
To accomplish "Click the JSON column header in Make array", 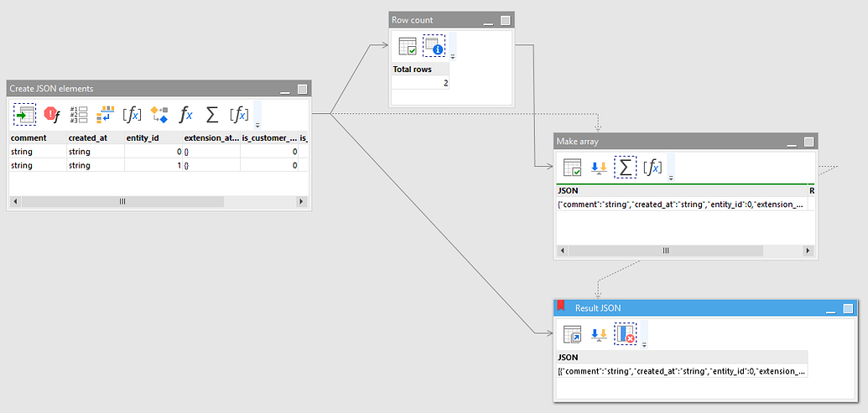I will tap(682, 190).
